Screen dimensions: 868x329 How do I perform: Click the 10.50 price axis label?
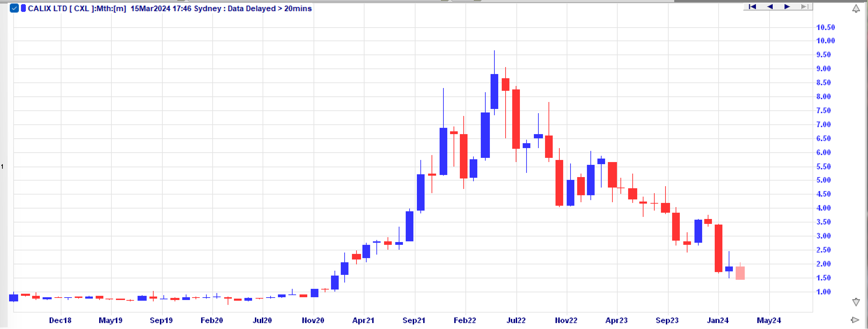[825, 27]
